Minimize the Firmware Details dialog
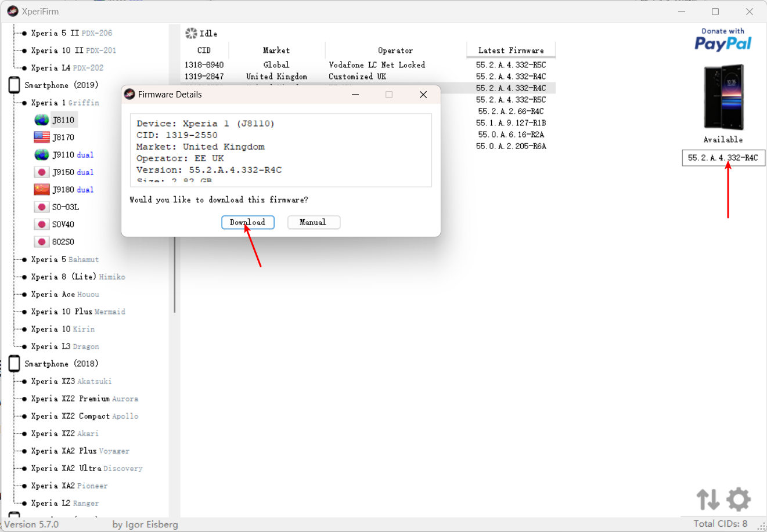767x532 pixels. (355, 95)
